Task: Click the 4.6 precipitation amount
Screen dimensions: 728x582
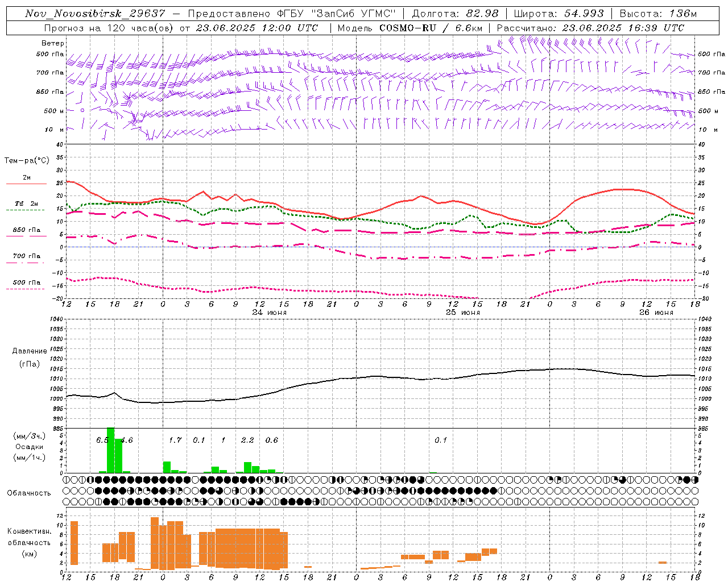Action: [126, 440]
